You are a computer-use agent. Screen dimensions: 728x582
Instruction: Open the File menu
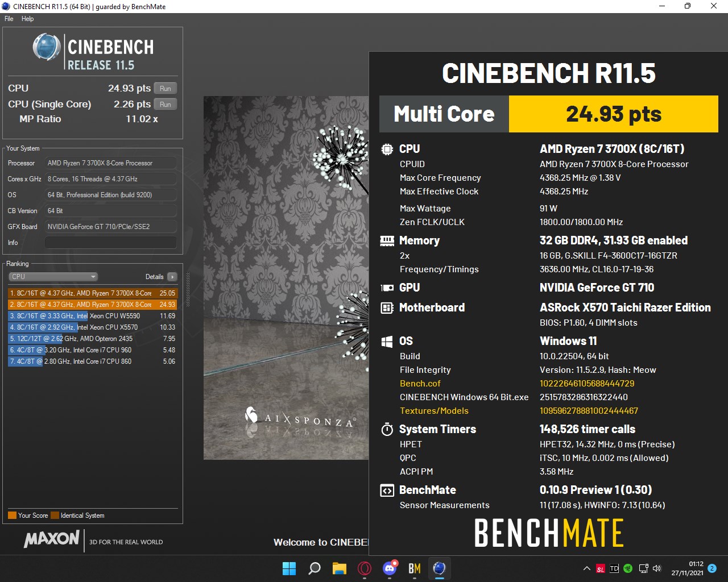9,19
